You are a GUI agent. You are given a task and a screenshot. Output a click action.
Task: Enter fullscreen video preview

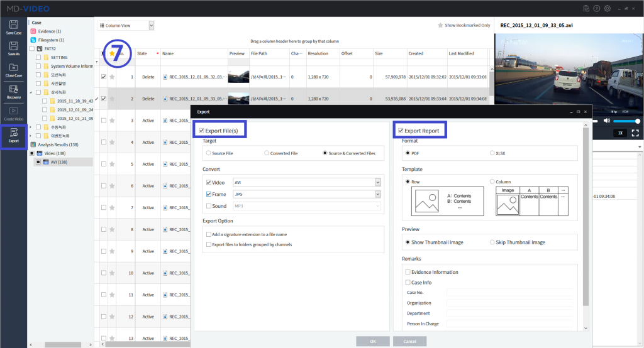pyautogui.click(x=635, y=133)
